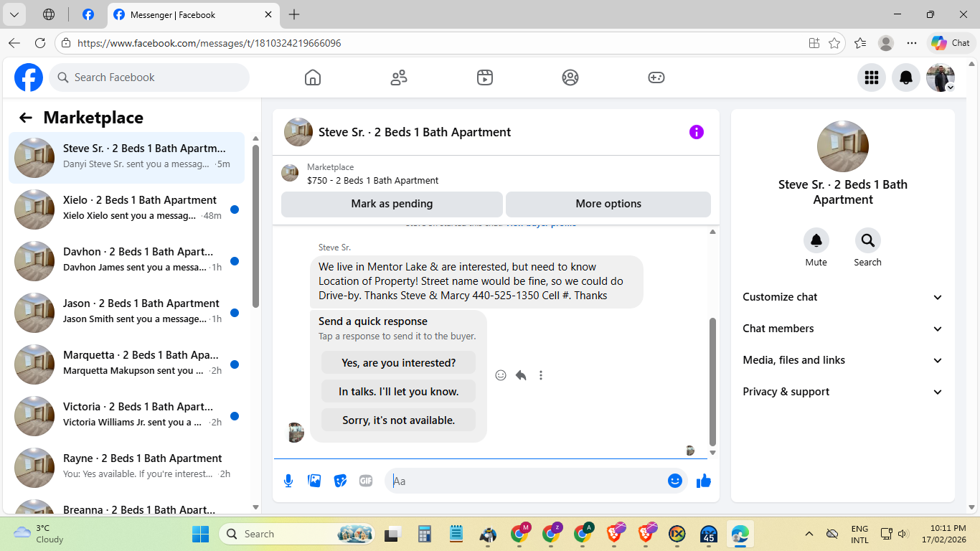Open conversation information purple icon
The width and height of the screenshot is (980, 551).
[697, 132]
